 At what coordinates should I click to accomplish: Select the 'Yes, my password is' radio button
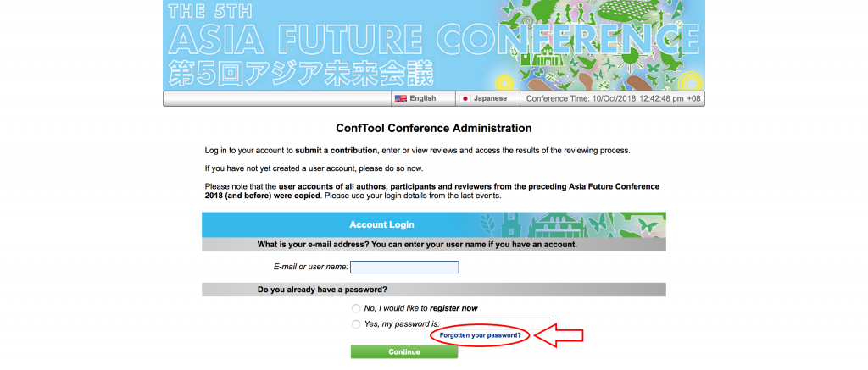356,324
